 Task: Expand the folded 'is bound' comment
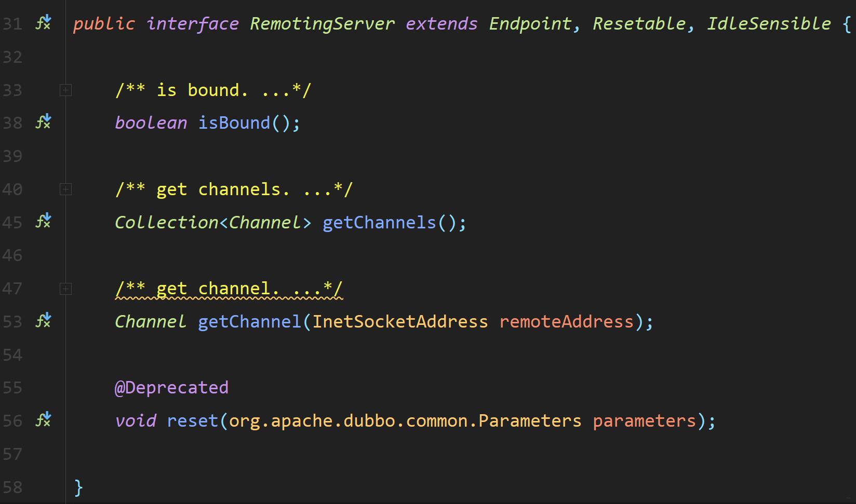pyautogui.click(x=65, y=90)
